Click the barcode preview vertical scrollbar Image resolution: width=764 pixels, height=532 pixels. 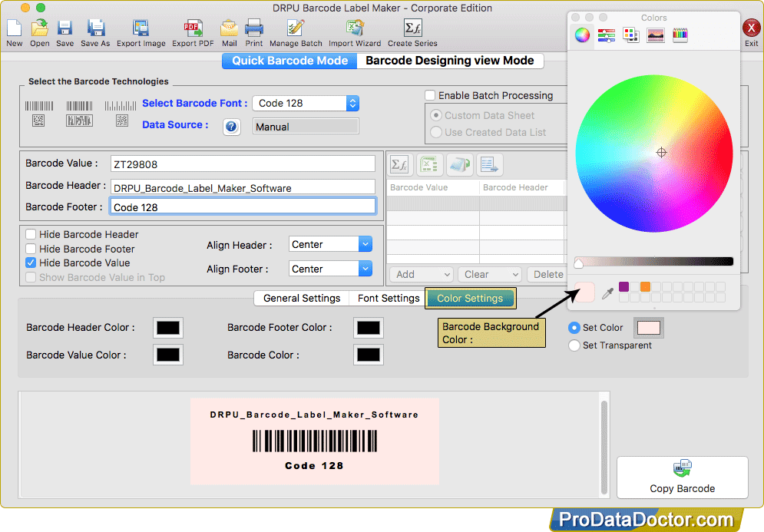604,446
